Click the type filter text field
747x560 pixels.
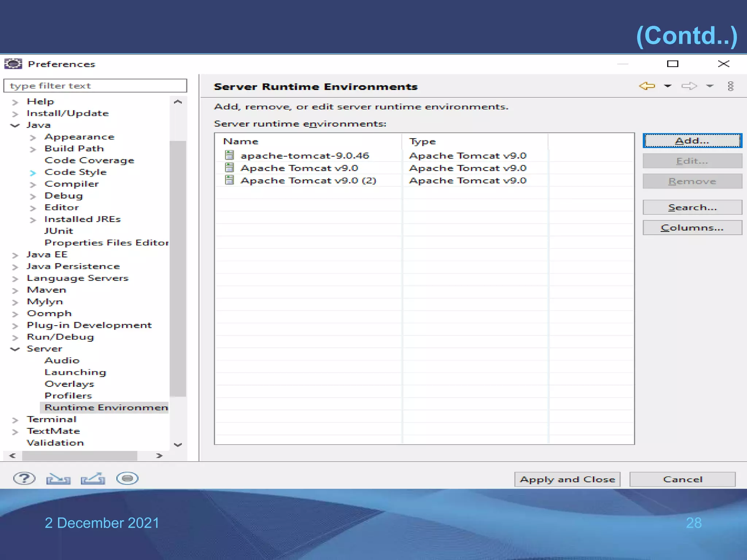pyautogui.click(x=95, y=86)
